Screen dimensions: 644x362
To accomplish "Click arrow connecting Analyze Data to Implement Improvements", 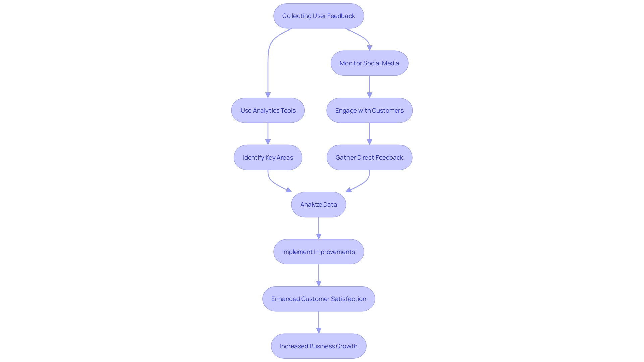I will pos(318,228).
